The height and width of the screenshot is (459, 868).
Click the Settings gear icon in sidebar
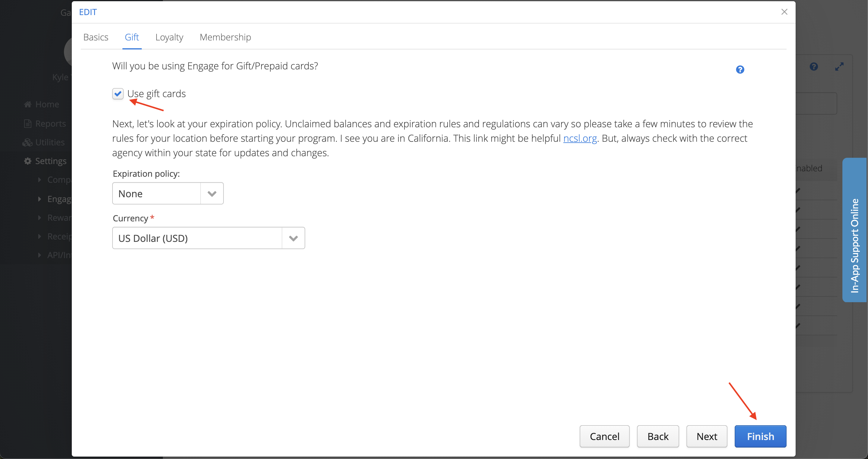point(28,161)
